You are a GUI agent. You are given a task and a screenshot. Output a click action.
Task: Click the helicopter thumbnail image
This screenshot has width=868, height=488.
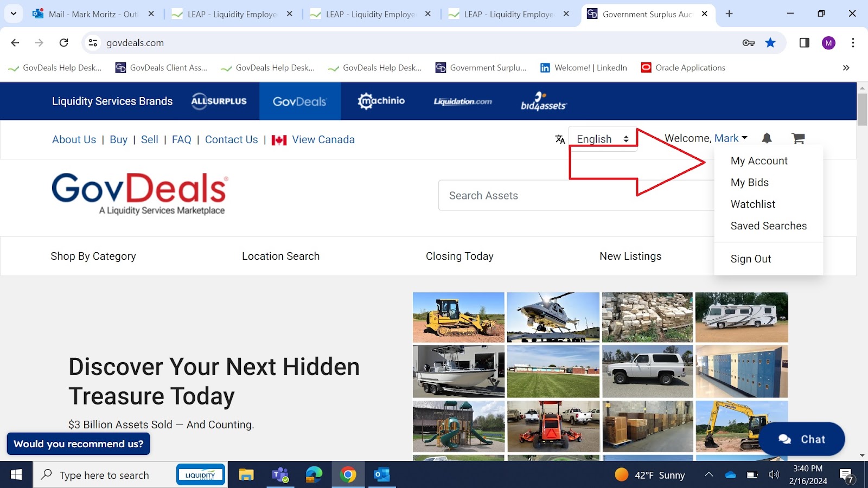553,317
